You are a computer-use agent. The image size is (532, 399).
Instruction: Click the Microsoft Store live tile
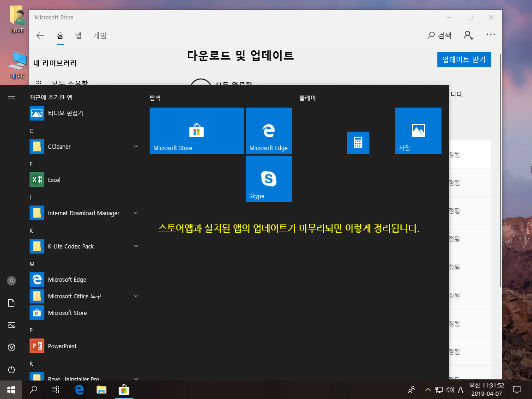click(196, 131)
